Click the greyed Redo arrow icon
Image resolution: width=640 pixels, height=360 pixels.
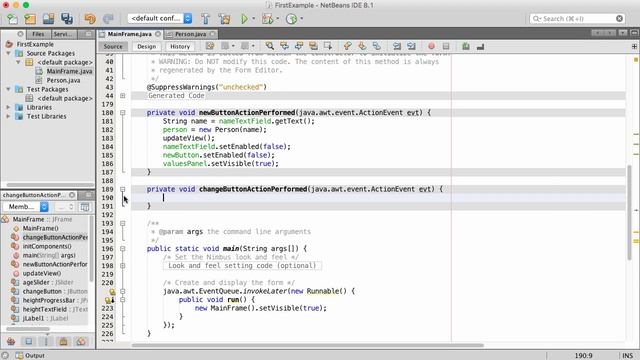[108, 19]
